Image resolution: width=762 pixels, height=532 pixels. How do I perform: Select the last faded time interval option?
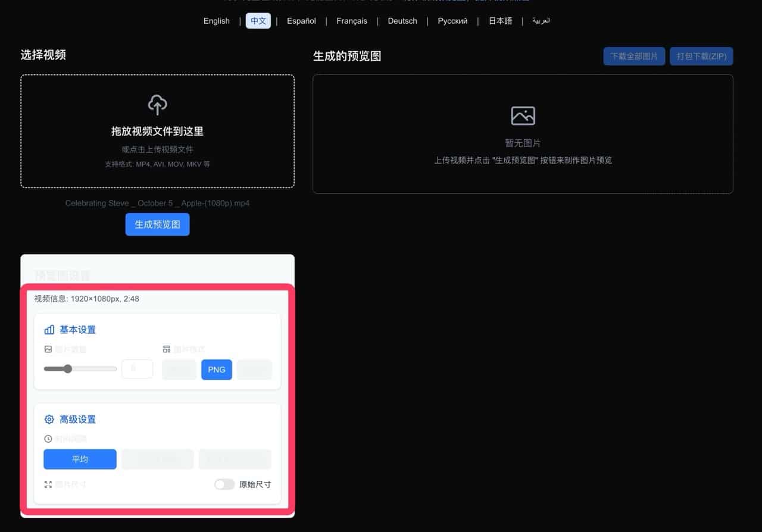click(x=235, y=459)
